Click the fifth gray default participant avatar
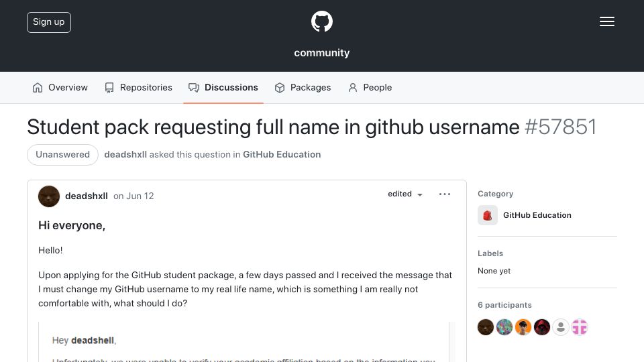The height and width of the screenshot is (362, 644). [x=561, y=327]
